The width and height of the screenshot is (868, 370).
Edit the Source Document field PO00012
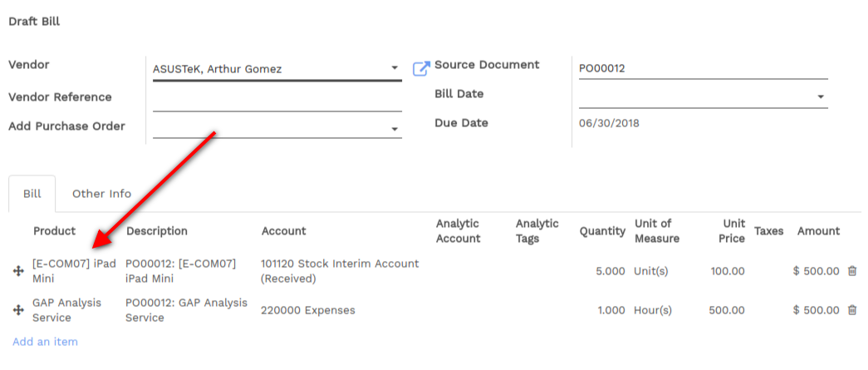click(704, 69)
